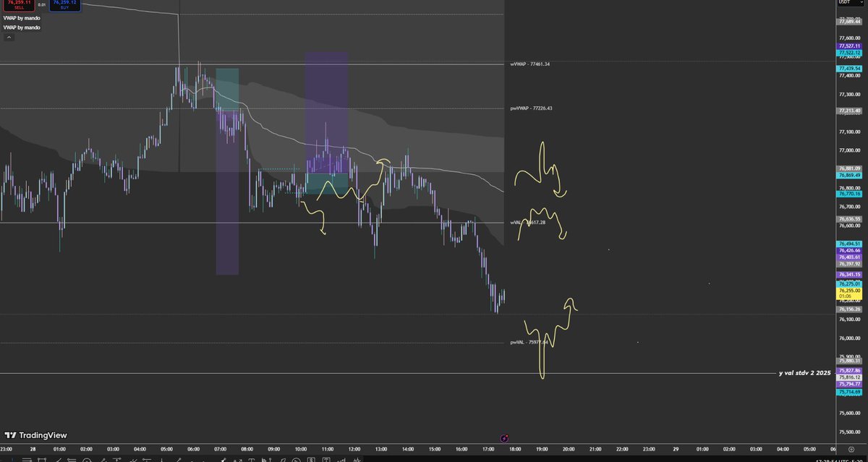Viewport: 868px width, 462px height.
Task: Click the grey 76,881.09 price label
Action: [x=848, y=169]
